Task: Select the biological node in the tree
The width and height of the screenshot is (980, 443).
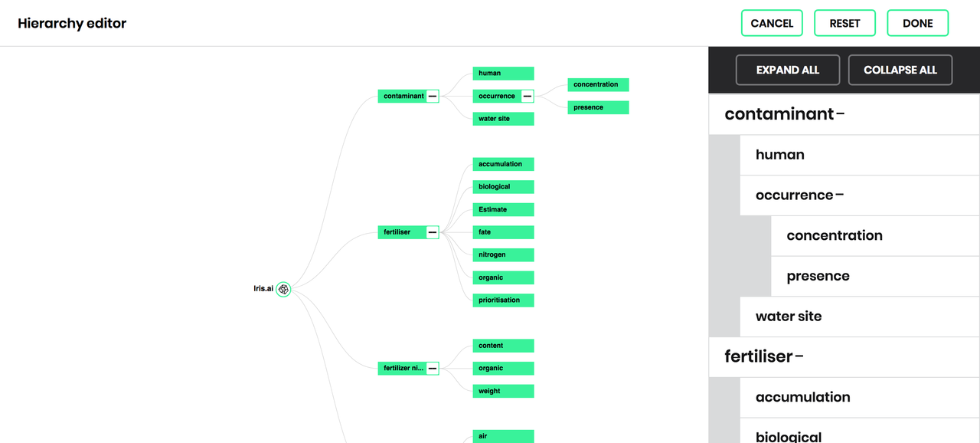Action: click(x=503, y=187)
